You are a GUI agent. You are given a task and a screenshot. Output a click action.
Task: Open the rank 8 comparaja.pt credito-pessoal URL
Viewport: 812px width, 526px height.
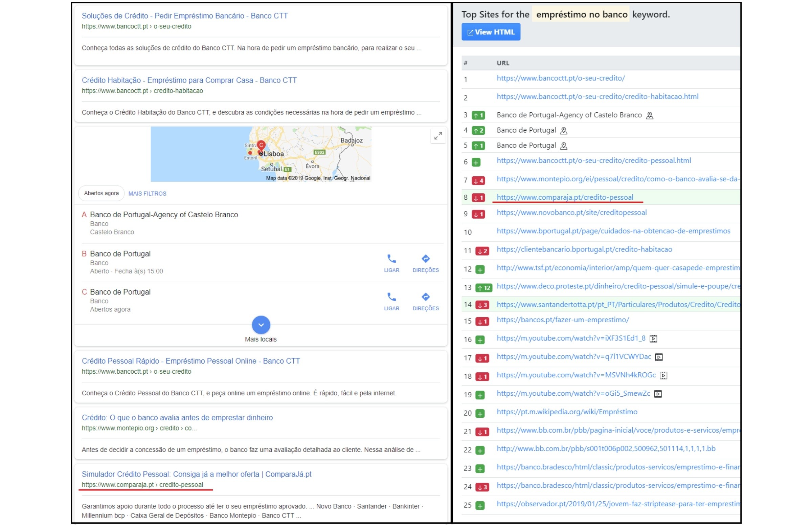[565, 197]
